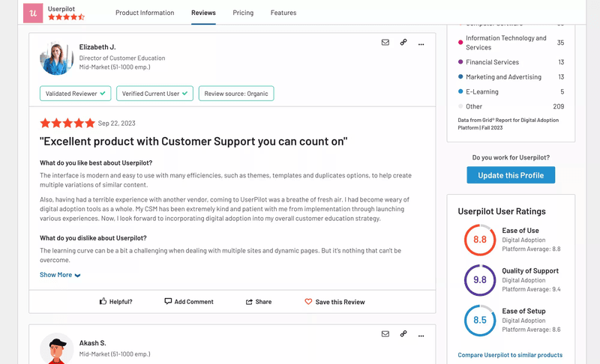Screen dimensions: 600x364
Task: Select the Reviews tab
Action: (x=203, y=13)
